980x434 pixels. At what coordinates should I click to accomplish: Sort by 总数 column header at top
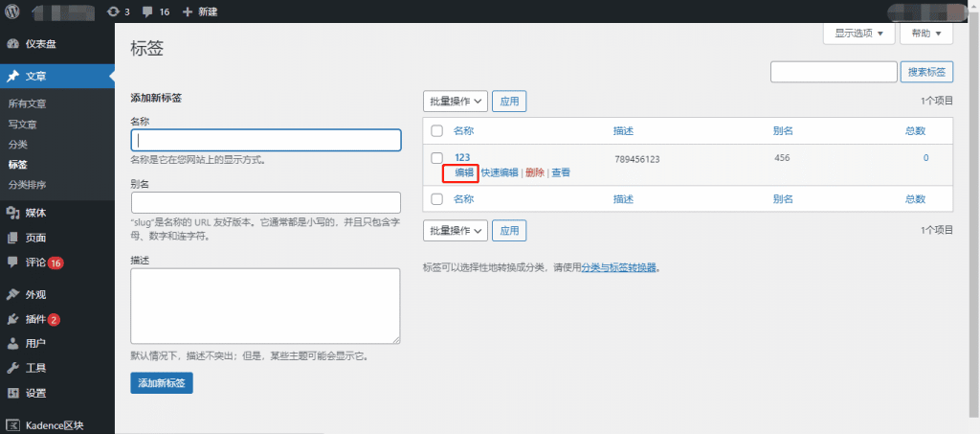point(916,130)
